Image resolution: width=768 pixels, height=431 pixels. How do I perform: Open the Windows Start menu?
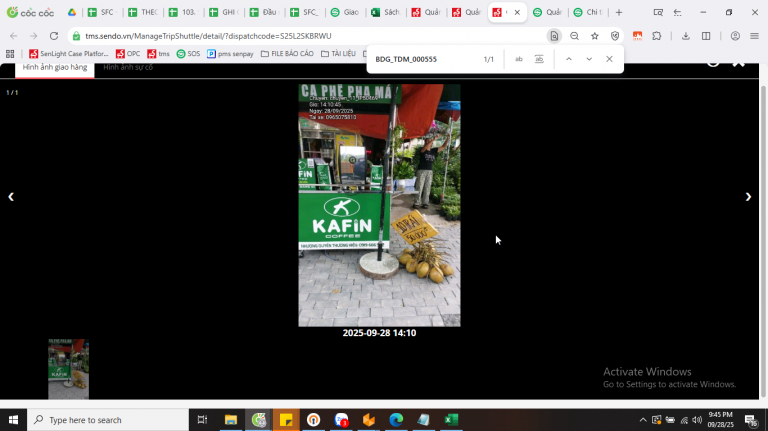[x=13, y=420]
